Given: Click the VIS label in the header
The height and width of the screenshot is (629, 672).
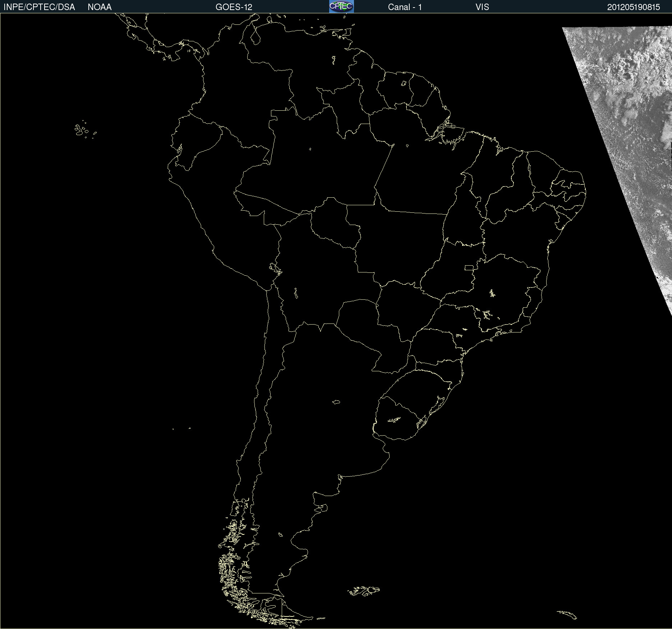Looking at the screenshot, I should click(x=482, y=7).
